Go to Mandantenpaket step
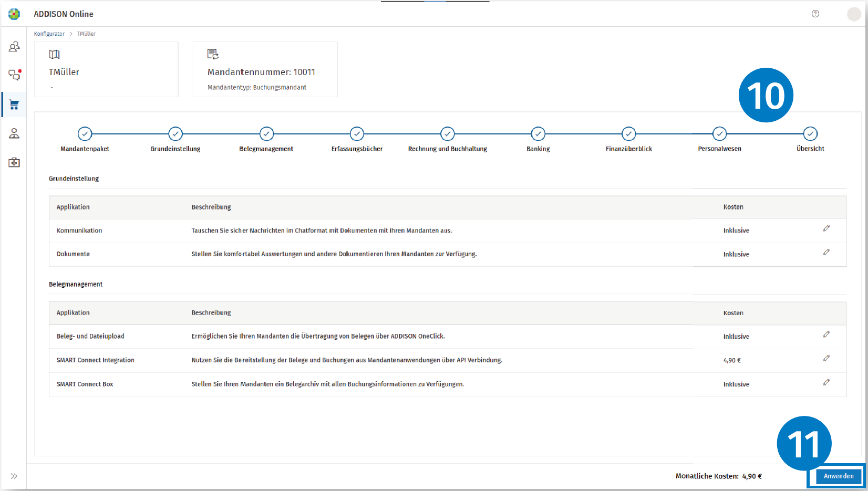 click(85, 134)
